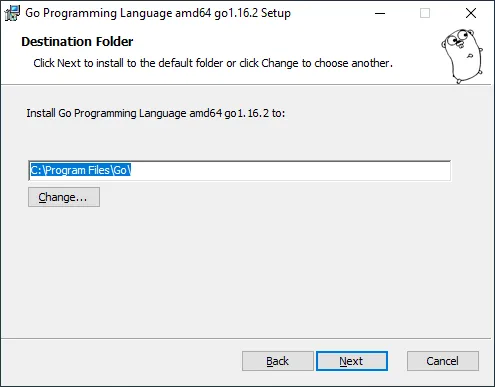Click the 'Click Next to install' instruction text
The height and width of the screenshot is (387, 495).
point(213,63)
